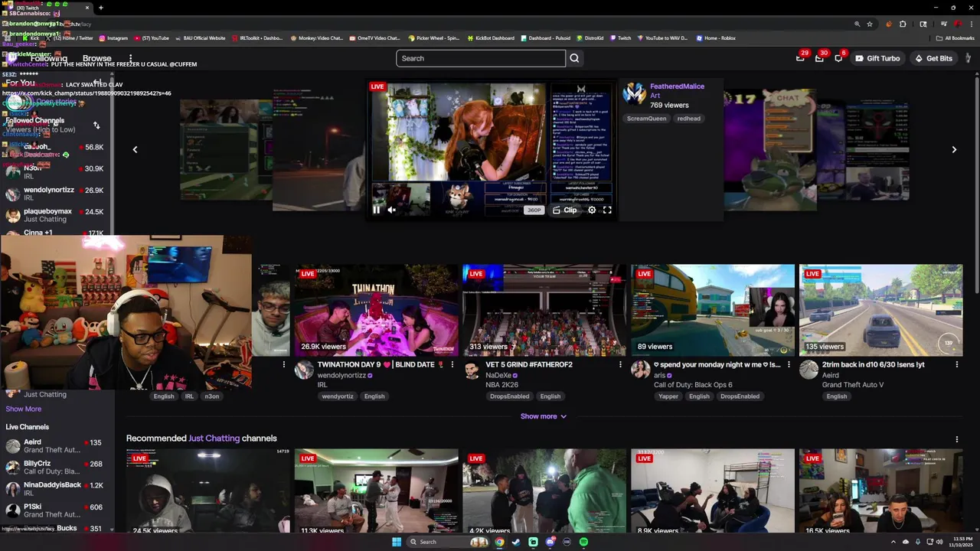Open the Aeird avatar on the stream card
The width and height of the screenshot is (980, 551).
(x=809, y=370)
